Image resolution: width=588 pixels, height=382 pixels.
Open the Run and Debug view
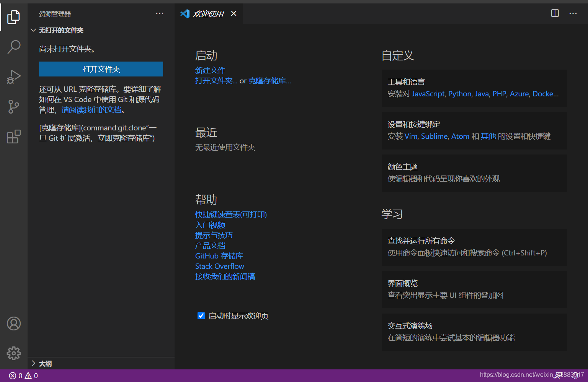pyautogui.click(x=14, y=76)
